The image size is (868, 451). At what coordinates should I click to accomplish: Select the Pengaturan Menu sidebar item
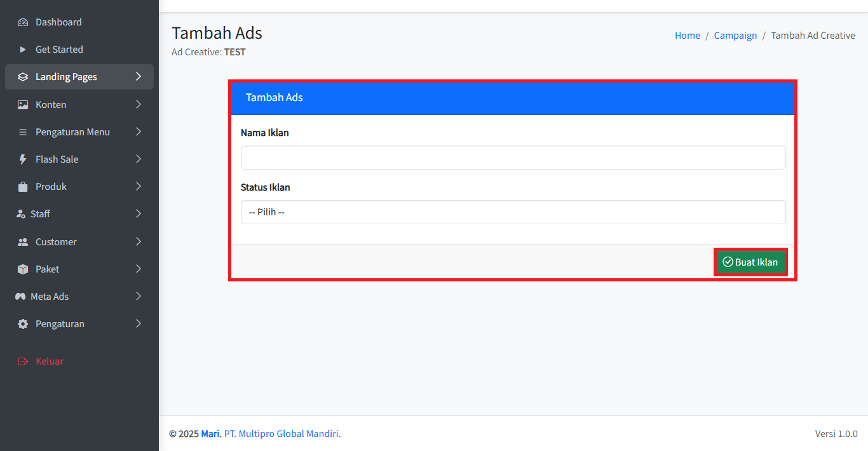72,132
